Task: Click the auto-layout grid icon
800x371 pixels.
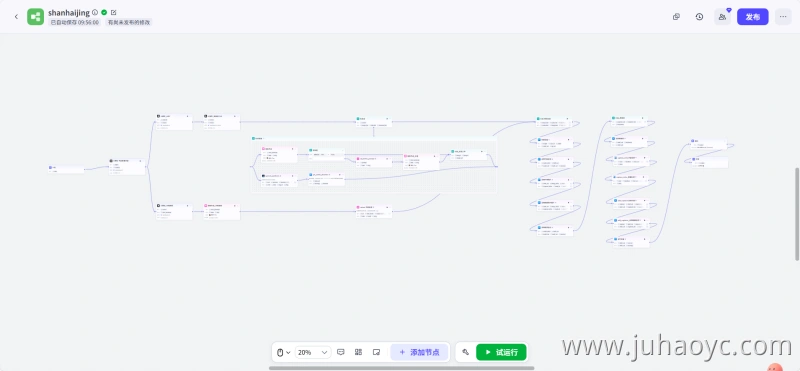Action: coord(359,352)
